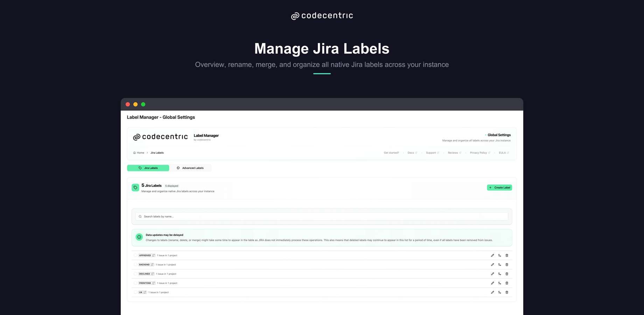Viewport: 644px width, 315px height.
Task: Switch to the Advanced Labels tab
Action: (x=191, y=168)
